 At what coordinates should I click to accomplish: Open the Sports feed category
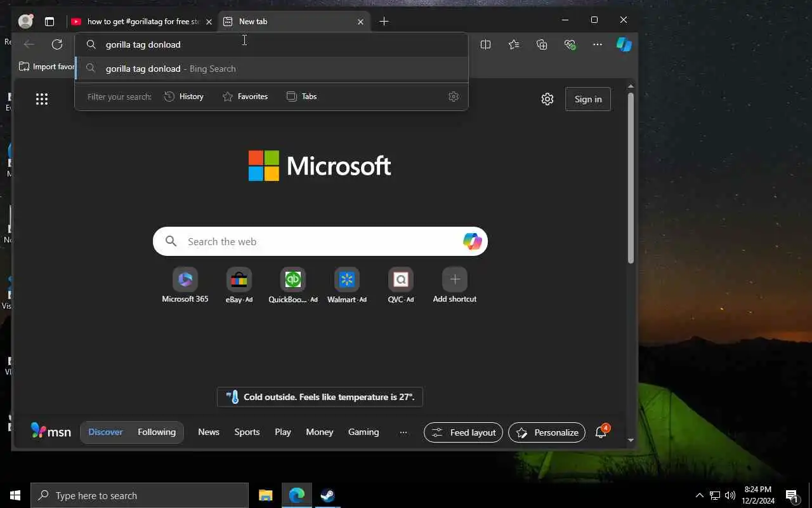click(x=247, y=432)
